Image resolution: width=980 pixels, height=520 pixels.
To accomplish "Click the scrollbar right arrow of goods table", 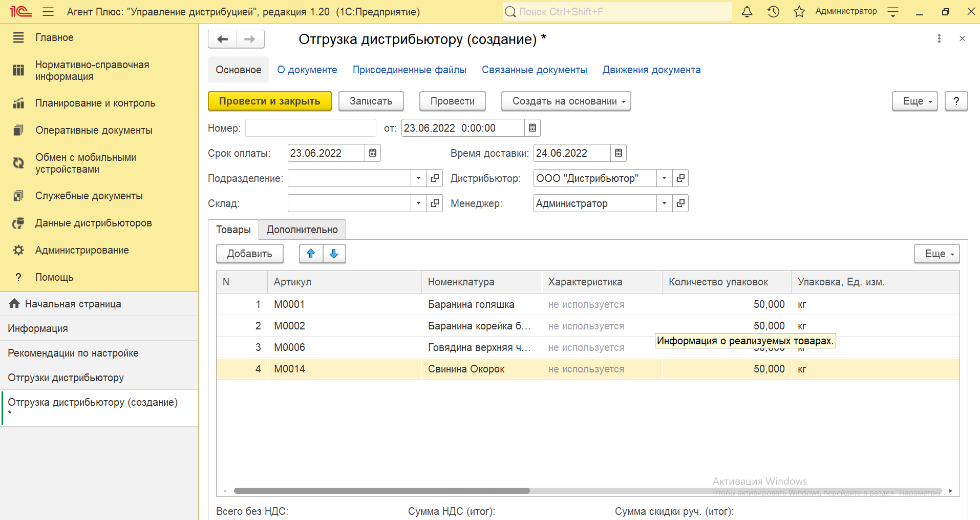I will (x=951, y=491).
